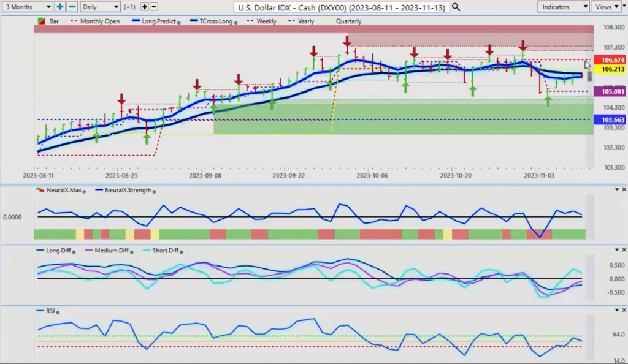Open the RSI panel options arrow
Screen dimensions: 628x364
pos(617,310)
